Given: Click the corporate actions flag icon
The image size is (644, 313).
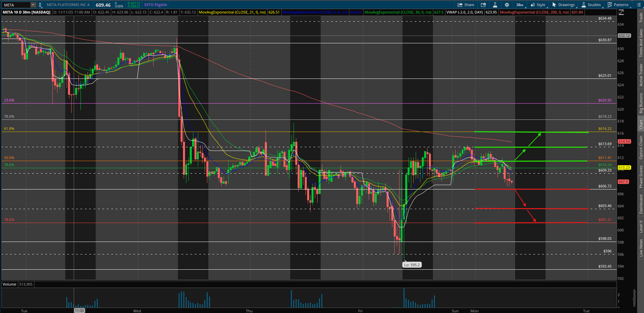Looking at the screenshot, I should click(483, 4).
